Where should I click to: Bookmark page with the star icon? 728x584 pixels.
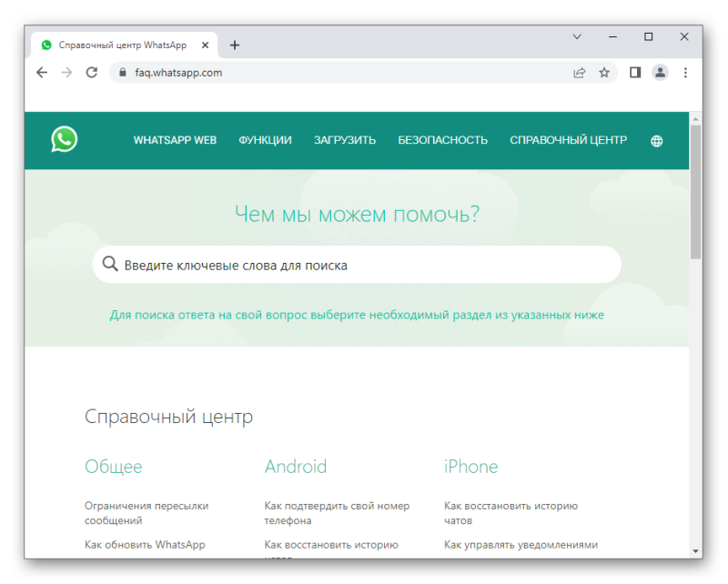point(604,73)
